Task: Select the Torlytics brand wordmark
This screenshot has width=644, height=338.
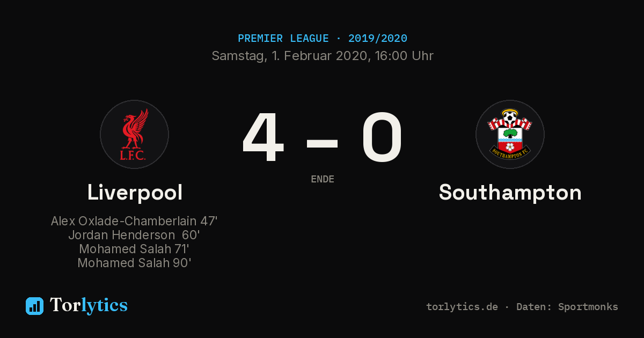Action: point(89,305)
